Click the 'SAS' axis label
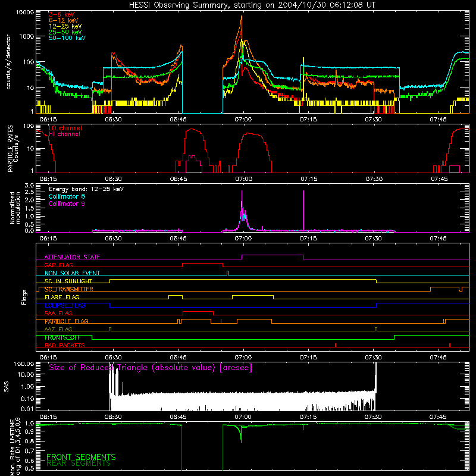 (7, 387)
